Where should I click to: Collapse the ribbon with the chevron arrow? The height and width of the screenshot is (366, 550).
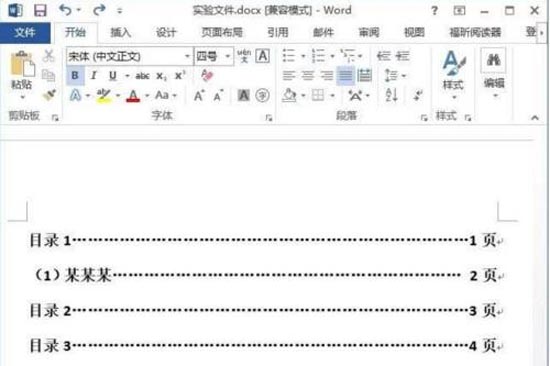pos(535,118)
